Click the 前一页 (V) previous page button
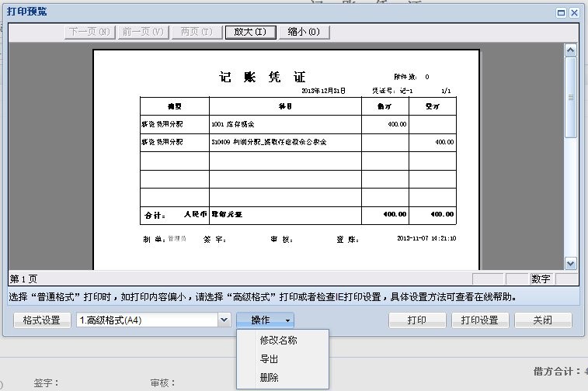 point(142,32)
